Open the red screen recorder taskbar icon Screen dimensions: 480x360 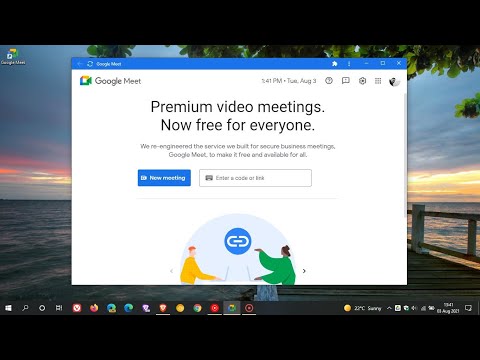click(249, 308)
